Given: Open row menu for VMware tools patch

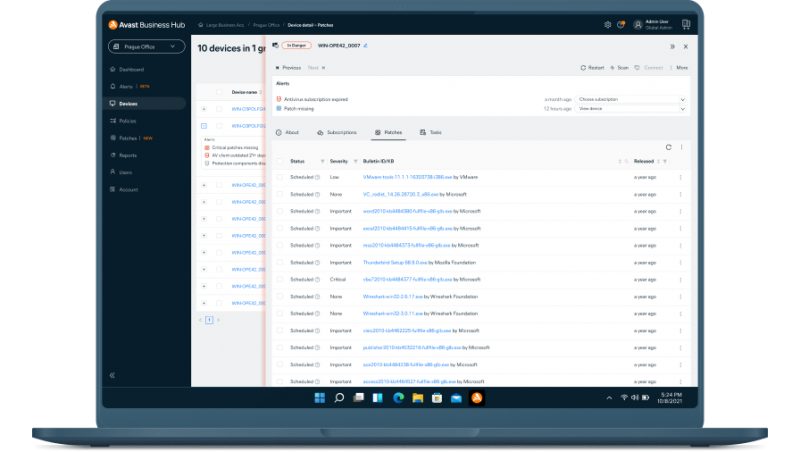Looking at the screenshot, I should point(680,178).
